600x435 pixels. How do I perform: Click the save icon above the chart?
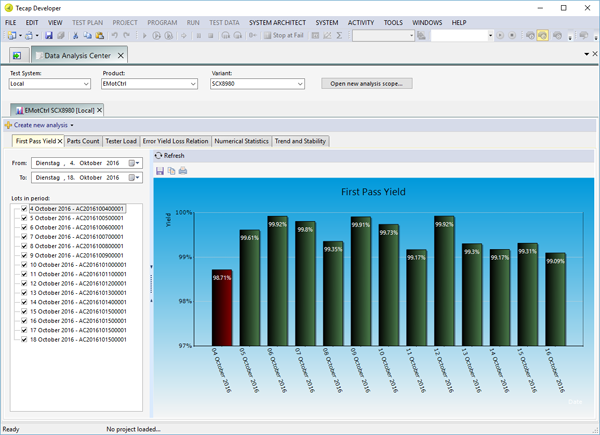point(160,171)
